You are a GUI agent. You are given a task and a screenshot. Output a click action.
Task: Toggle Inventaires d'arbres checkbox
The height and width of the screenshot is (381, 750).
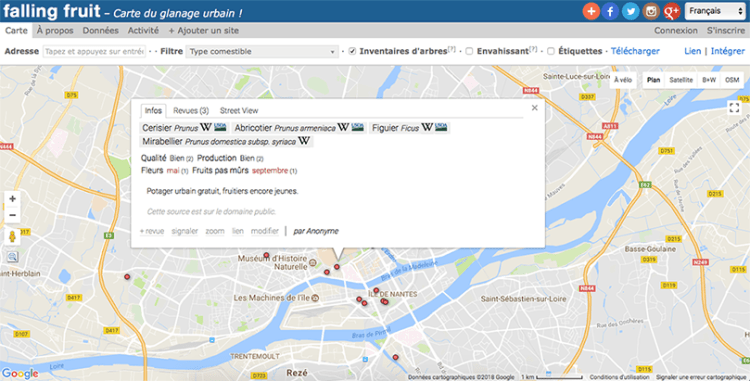tap(352, 51)
